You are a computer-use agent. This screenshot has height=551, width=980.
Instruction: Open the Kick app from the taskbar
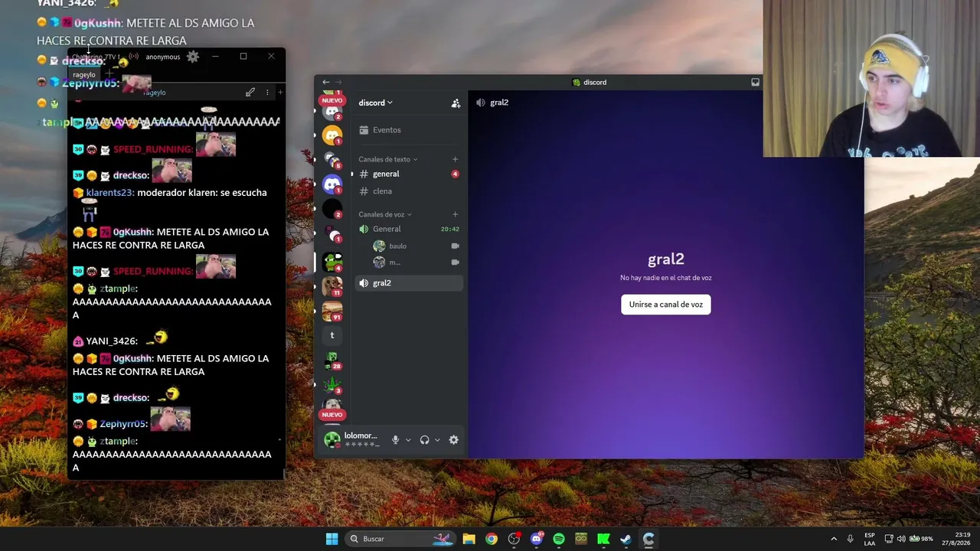click(x=603, y=539)
